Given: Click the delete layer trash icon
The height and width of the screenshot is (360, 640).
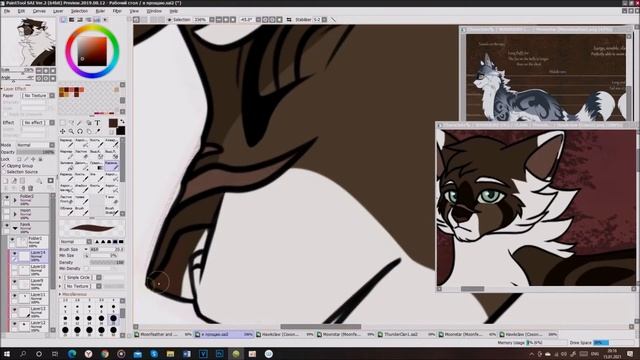Looking at the screenshot, I should pyautogui.click(x=30, y=188).
